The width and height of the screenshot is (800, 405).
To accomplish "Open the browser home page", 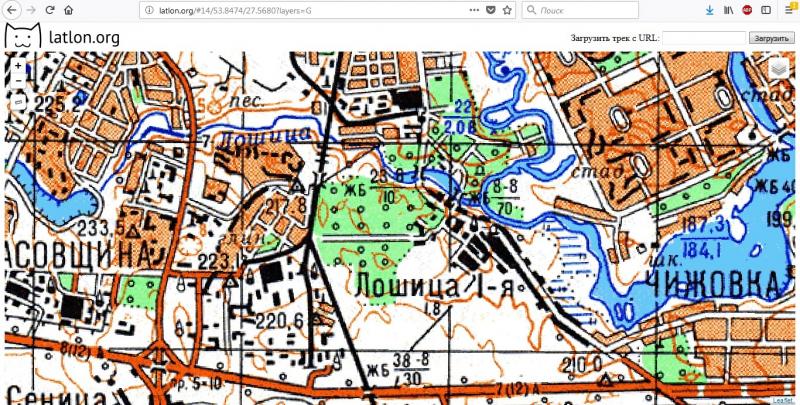I will tap(68, 10).
